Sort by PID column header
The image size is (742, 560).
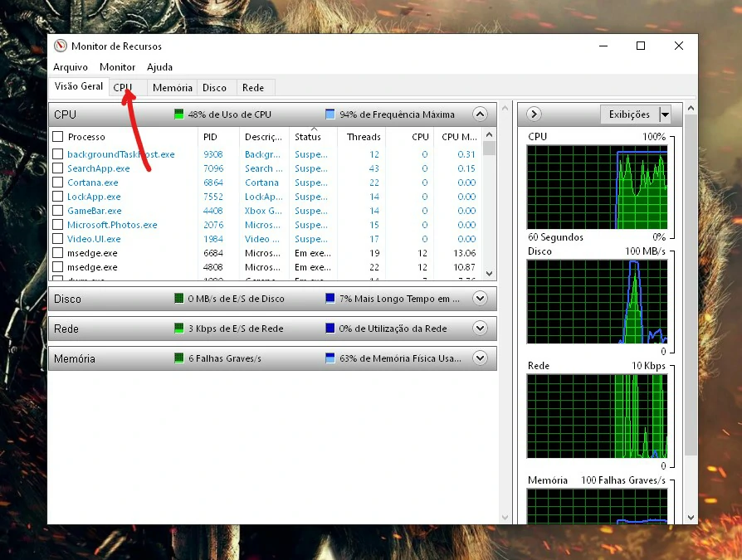pyautogui.click(x=210, y=137)
